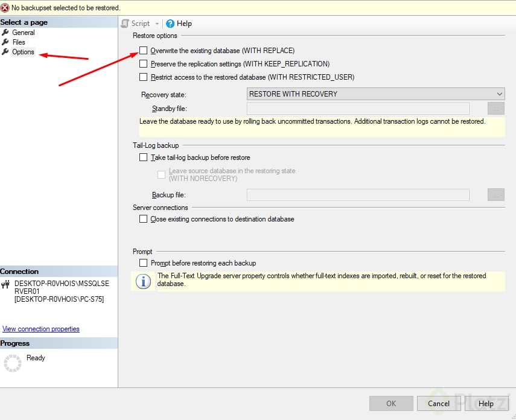The image size is (516, 420).
Task: Click the Script toolbar button
Action: (x=136, y=24)
